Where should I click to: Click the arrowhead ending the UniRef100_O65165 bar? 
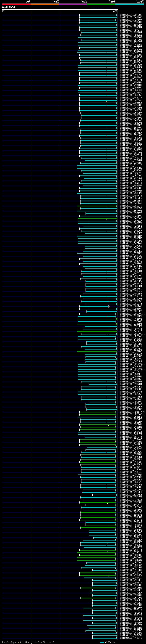tap(109, 306)
